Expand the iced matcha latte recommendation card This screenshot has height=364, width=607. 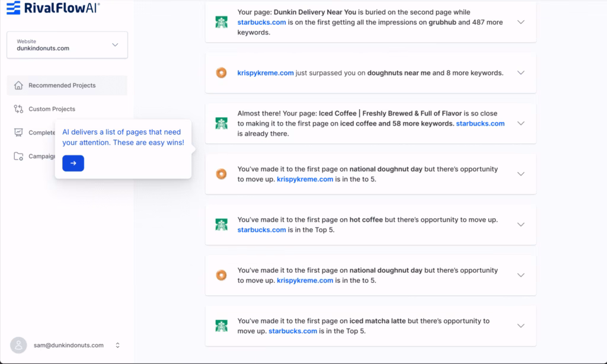pyautogui.click(x=520, y=325)
